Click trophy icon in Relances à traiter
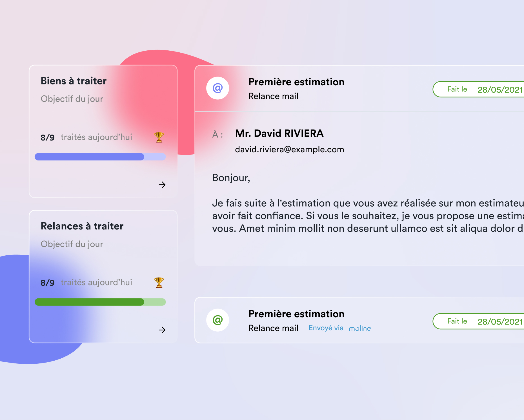Screen dimensions: 524x420 point(159,283)
